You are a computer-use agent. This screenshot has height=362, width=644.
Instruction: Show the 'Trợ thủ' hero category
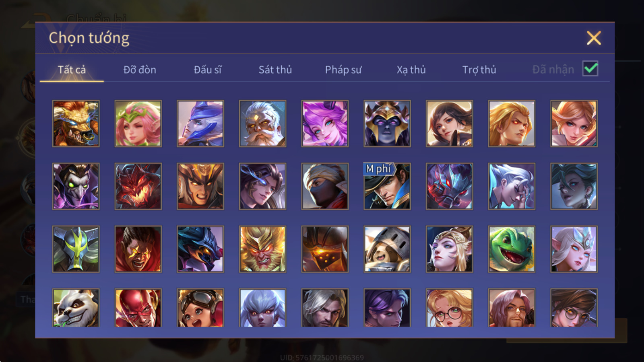click(x=479, y=70)
